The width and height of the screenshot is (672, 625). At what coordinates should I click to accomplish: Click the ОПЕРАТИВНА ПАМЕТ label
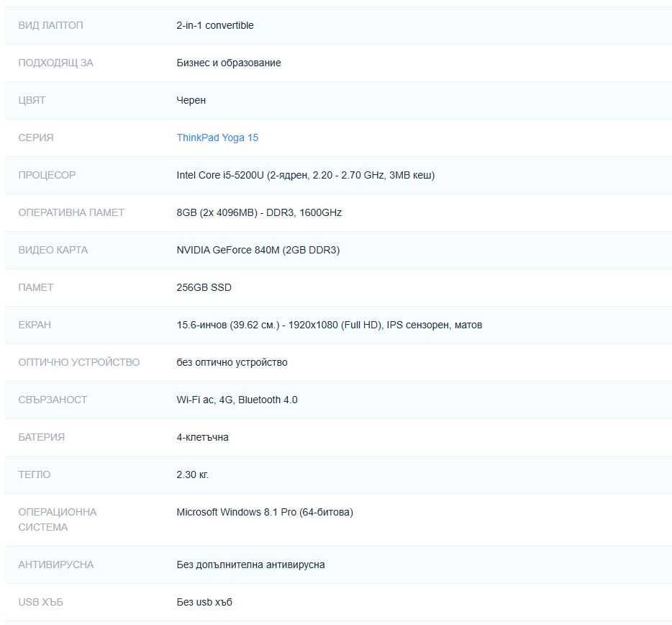71,212
